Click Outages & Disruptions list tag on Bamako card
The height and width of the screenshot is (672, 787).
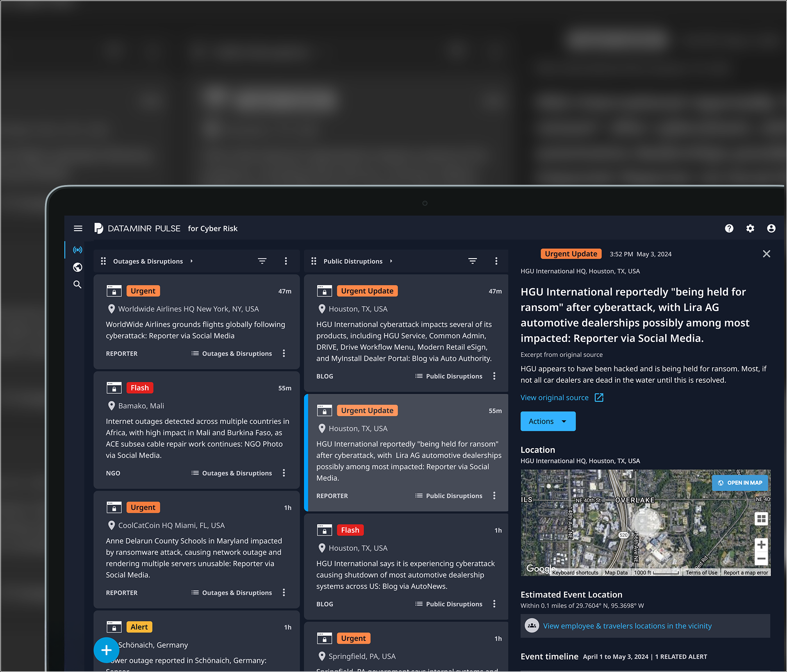pyautogui.click(x=232, y=473)
